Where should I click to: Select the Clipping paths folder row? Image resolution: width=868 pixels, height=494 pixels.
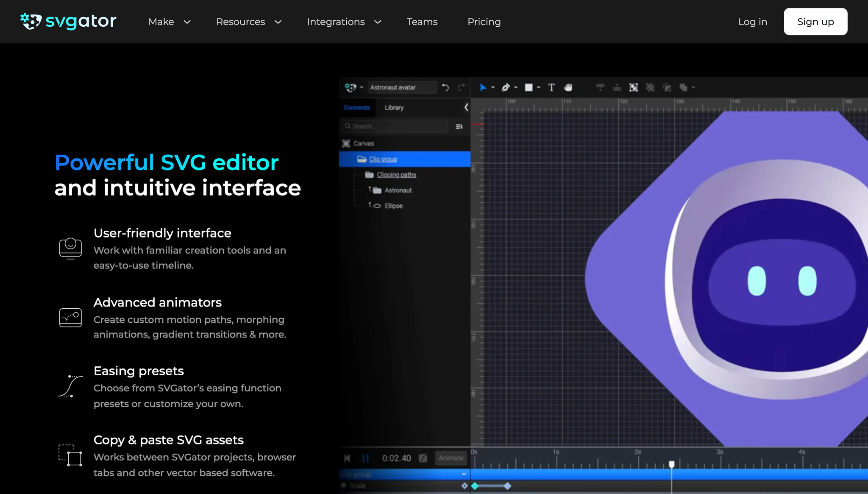coord(405,175)
